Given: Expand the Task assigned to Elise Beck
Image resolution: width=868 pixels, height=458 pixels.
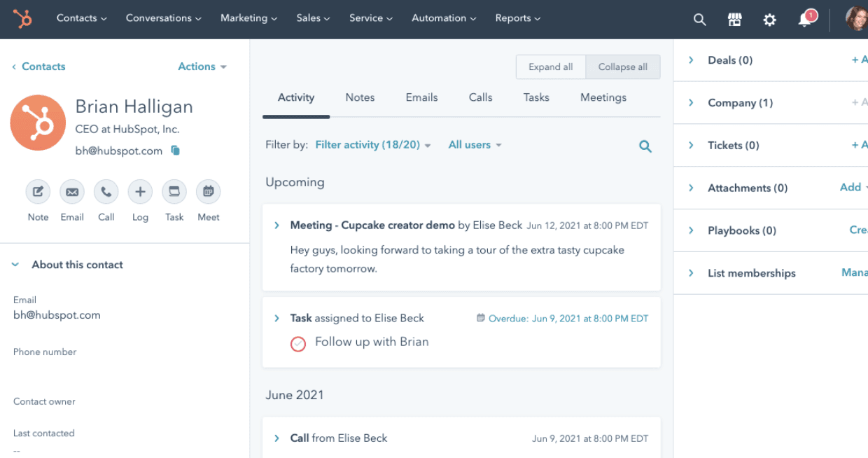Looking at the screenshot, I should tap(276, 318).
